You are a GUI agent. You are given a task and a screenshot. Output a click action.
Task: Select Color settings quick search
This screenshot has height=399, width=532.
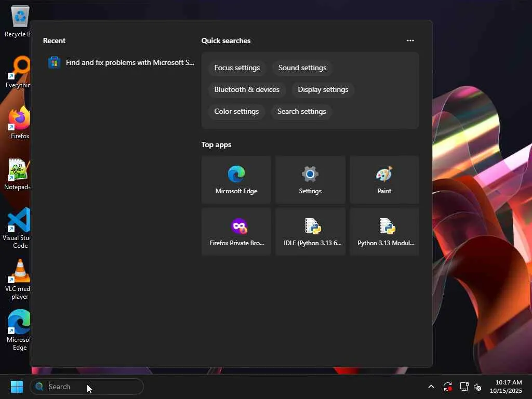(236, 111)
